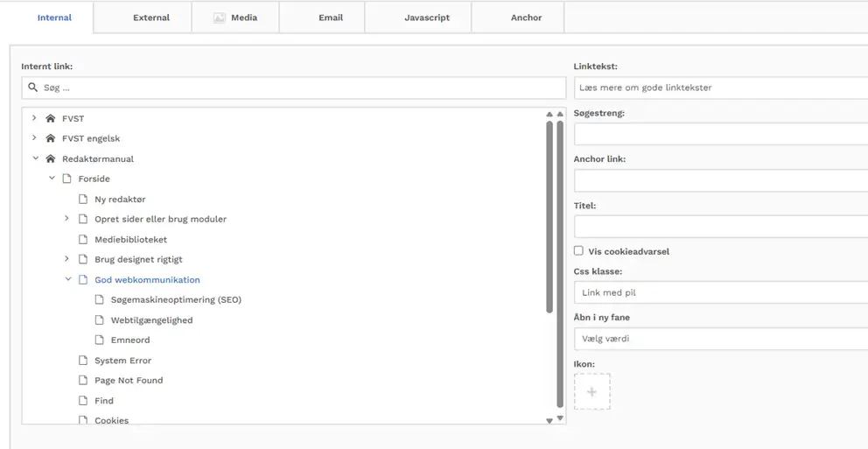Expand the FVST tree node
This screenshot has width=868, height=449.
[34, 117]
